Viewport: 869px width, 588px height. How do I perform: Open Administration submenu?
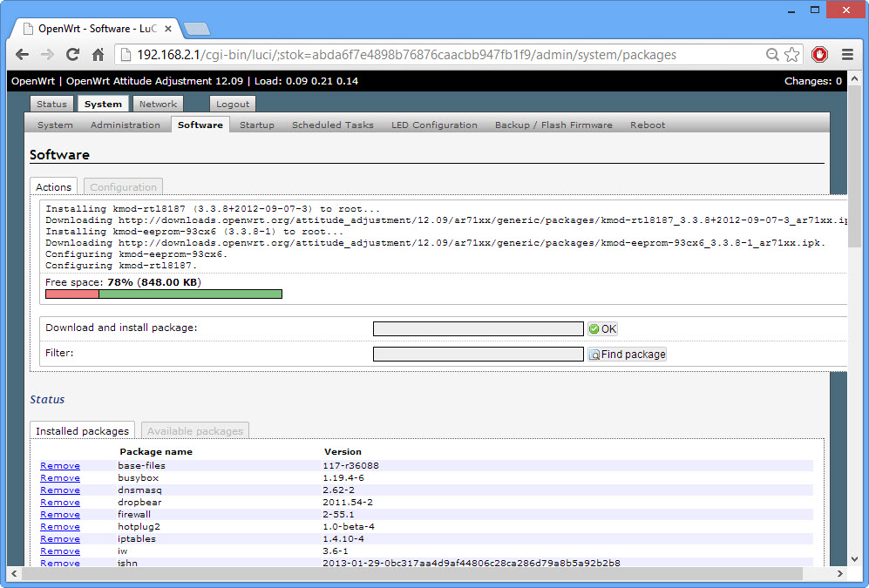coord(126,125)
